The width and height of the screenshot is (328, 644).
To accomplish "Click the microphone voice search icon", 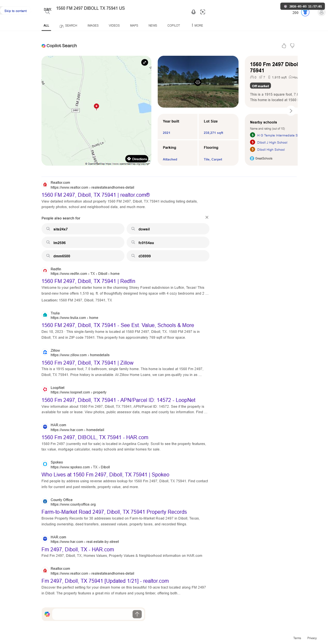I will 193,12.
